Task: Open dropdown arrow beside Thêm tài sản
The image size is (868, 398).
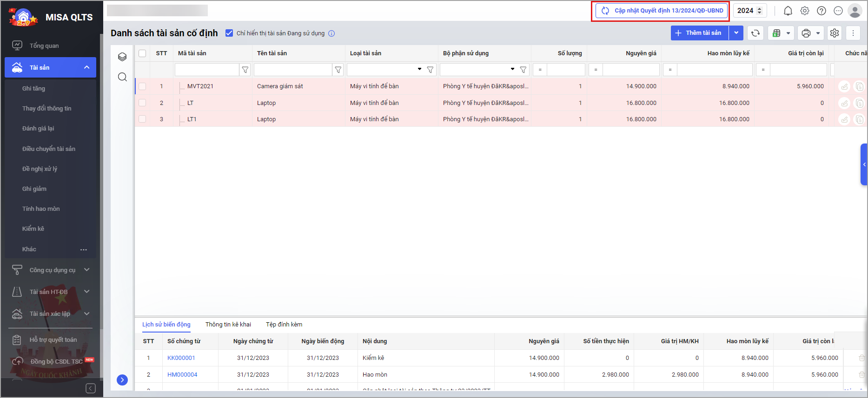Action: [736, 33]
